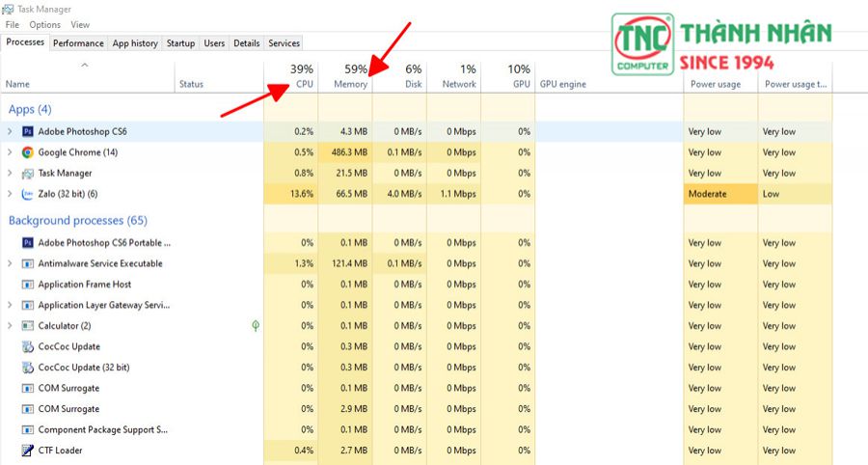Image resolution: width=868 pixels, height=465 pixels.
Task: Sort processes by CPU column
Action: click(290, 77)
